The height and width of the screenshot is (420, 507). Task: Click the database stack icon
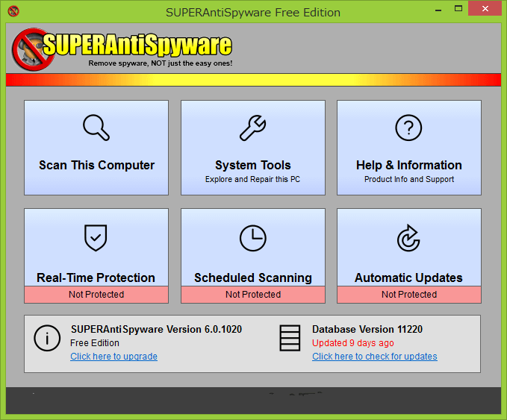tap(290, 338)
